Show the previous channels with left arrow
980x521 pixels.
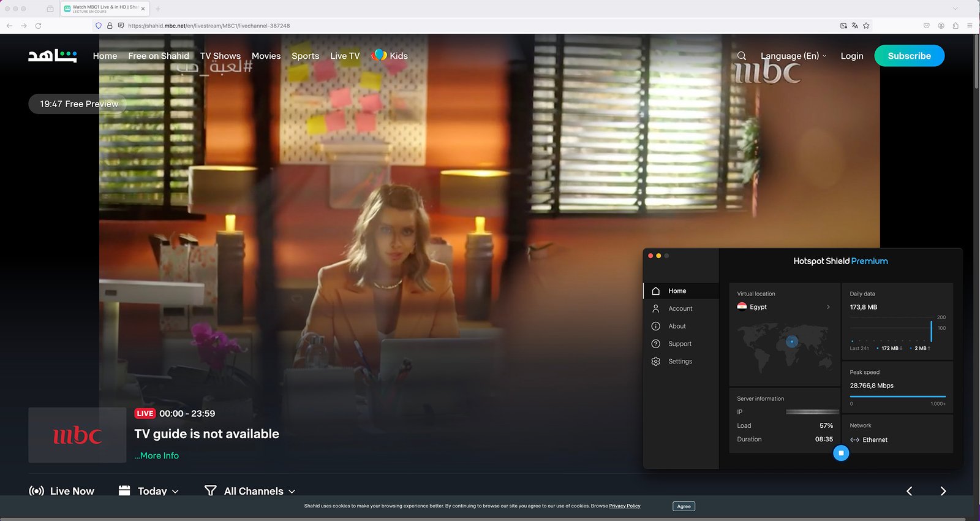coord(910,491)
